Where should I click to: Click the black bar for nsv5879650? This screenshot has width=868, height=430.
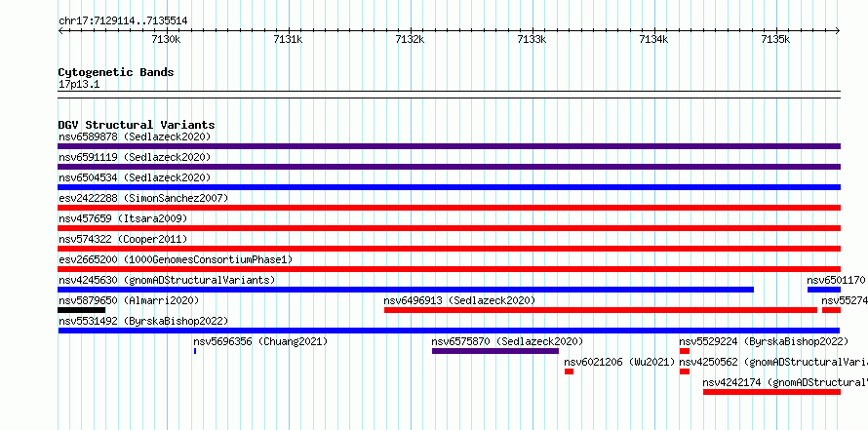pyautogui.click(x=81, y=310)
